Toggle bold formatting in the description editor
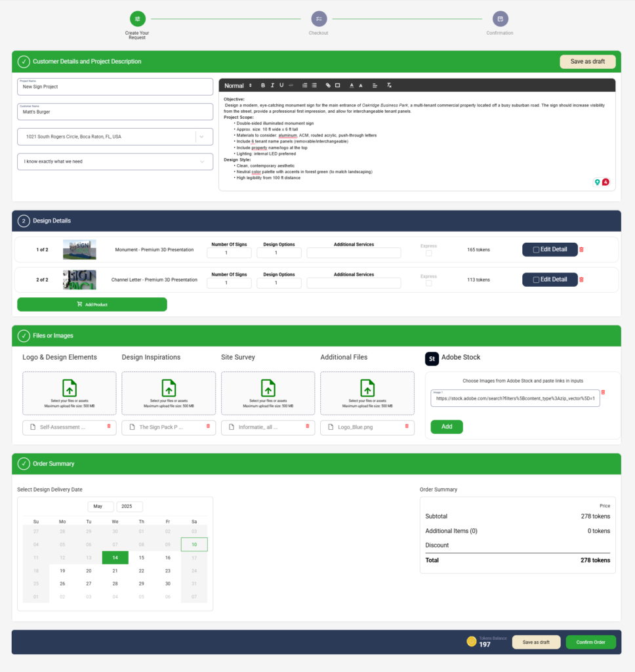Image resolution: width=635 pixels, height=672 pixels. (x=263, y=85)
